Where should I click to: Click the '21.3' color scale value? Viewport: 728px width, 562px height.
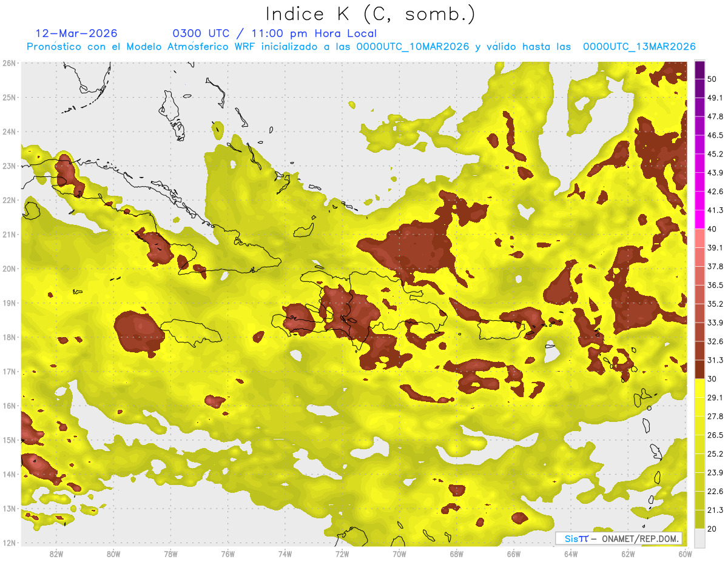715,510
